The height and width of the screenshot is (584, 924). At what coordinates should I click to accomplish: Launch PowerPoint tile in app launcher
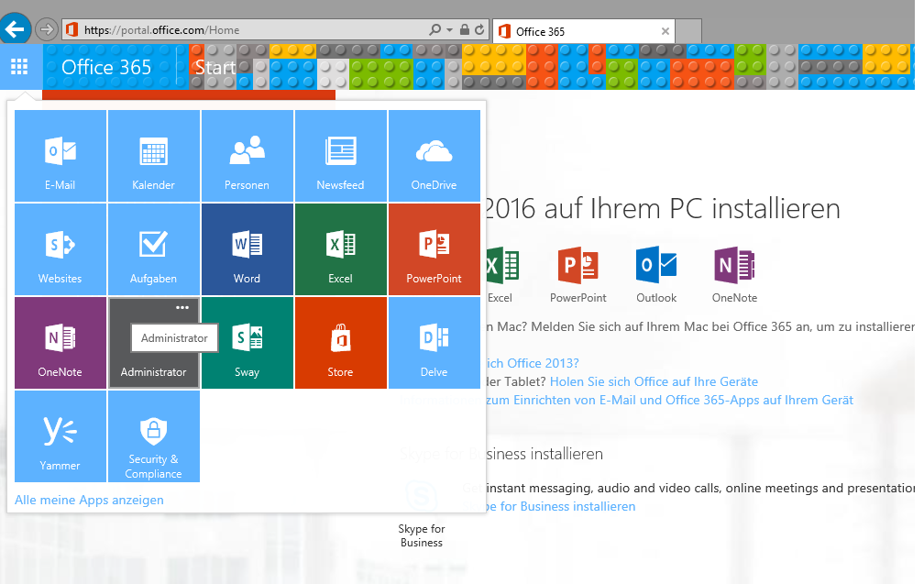[x=434, y=249]
